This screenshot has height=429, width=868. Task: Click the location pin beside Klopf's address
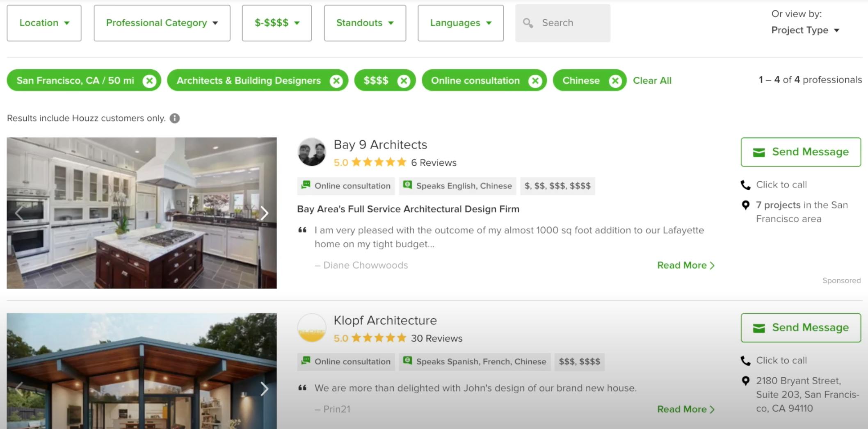tap(745, 381)
